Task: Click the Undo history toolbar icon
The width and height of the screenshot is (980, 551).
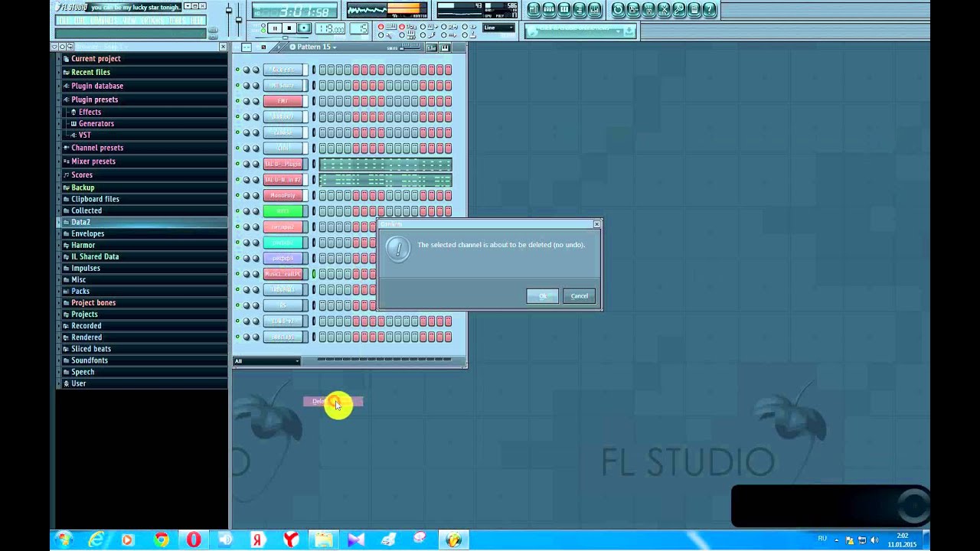Action: point(619,9)
